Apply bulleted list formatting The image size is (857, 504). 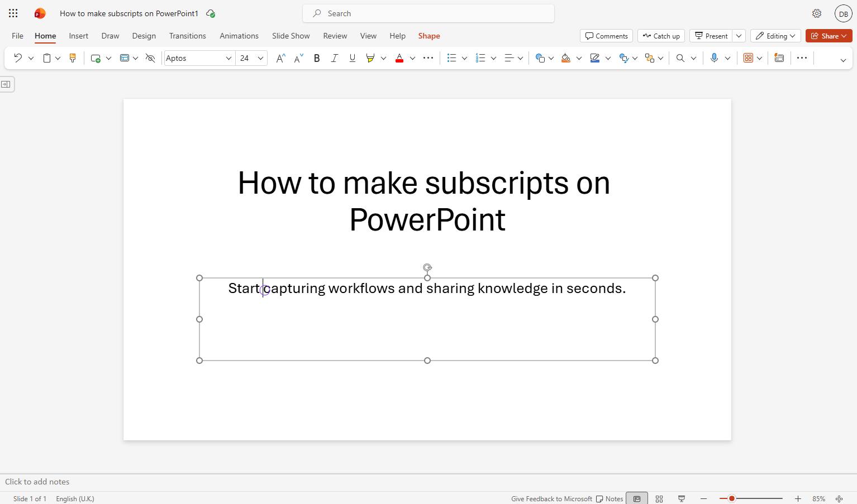(x=452, y=58)
